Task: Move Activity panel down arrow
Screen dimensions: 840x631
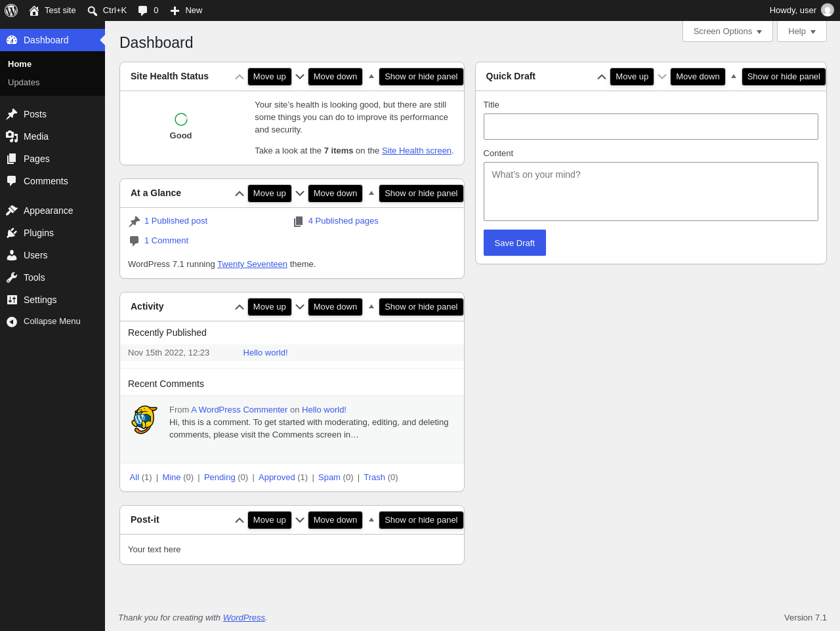Action: 300,307
